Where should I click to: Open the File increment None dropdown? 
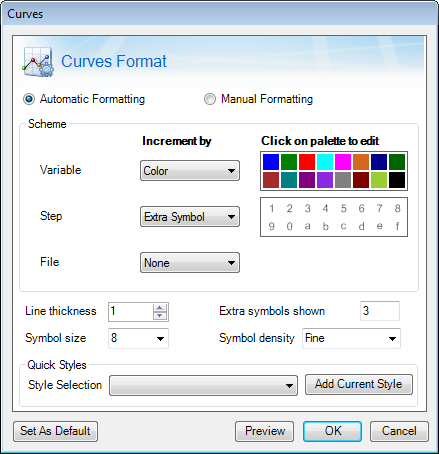(x=190, y=263)
